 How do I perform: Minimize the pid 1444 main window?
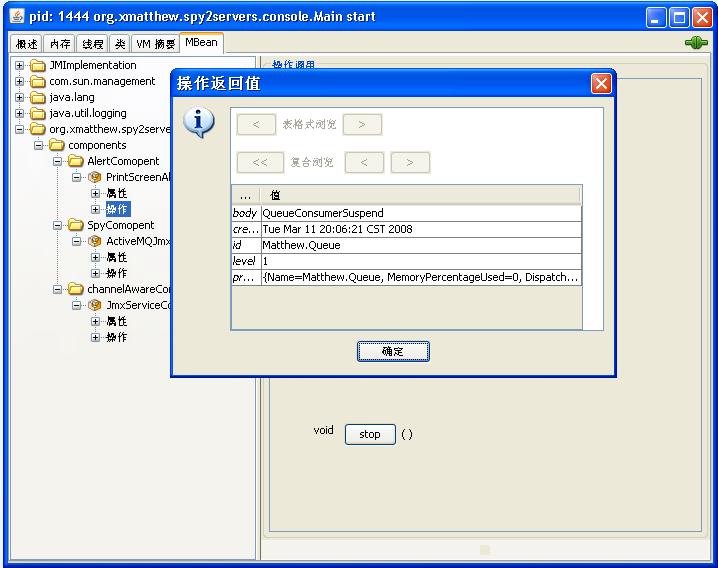(656, 18)
